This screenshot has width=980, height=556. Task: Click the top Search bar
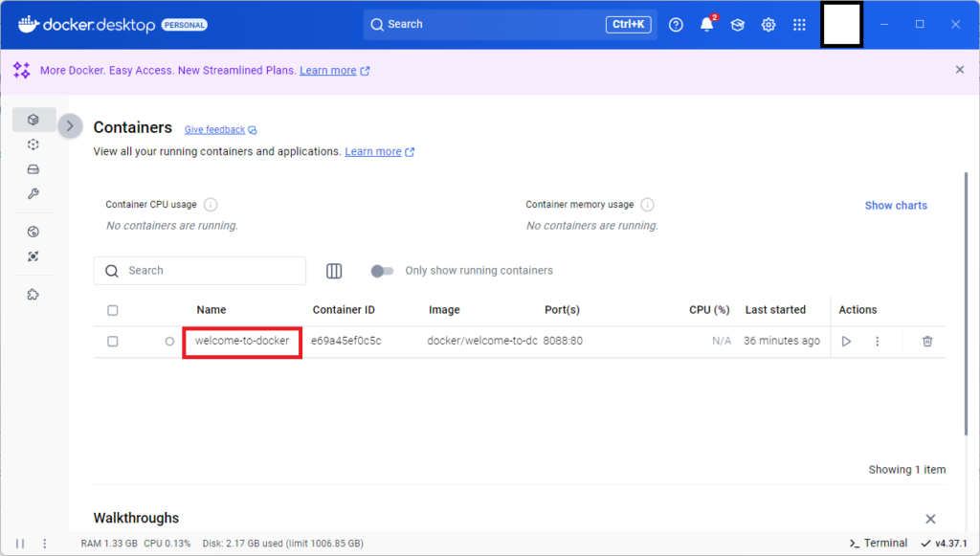[x=510, y=24]
